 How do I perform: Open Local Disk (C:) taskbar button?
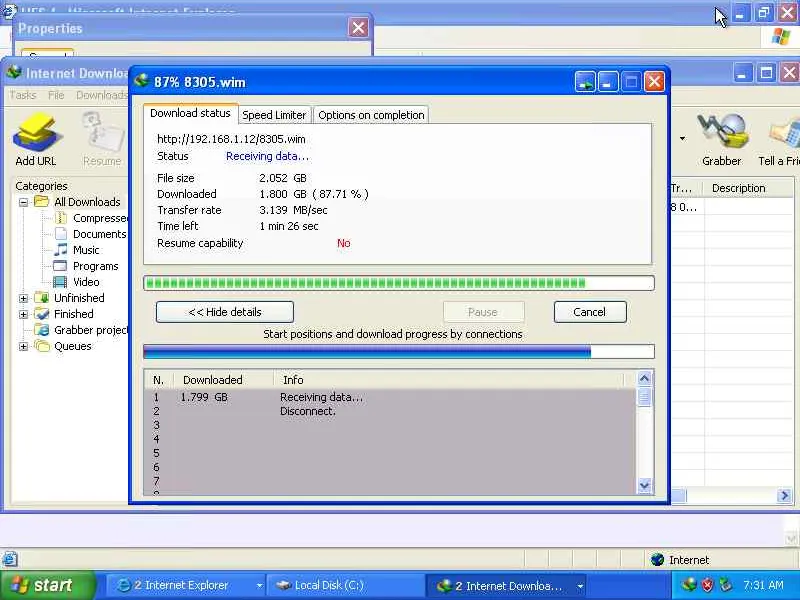[x=344, y=585]
